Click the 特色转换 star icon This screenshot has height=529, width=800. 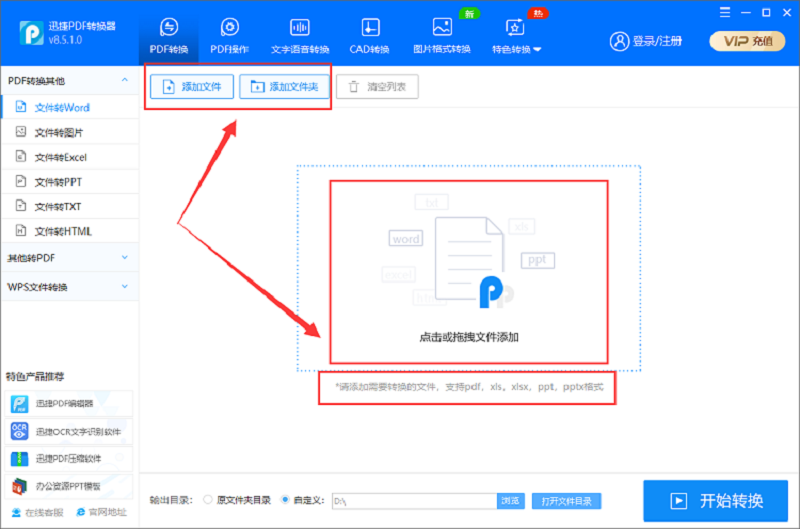click(x=515, y=27)
